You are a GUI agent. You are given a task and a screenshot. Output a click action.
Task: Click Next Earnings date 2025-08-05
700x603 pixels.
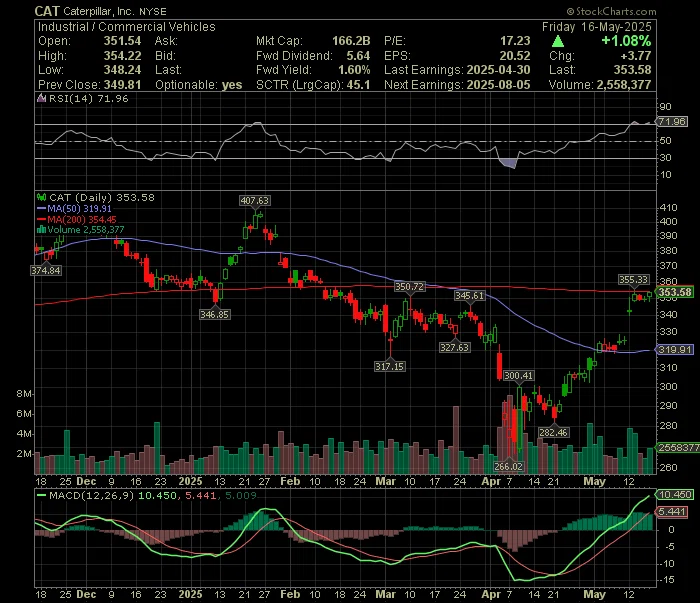498,85
